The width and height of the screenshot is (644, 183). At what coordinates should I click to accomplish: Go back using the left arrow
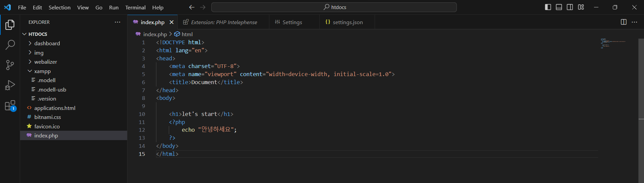pyautogui.click(x=192, y=7)
